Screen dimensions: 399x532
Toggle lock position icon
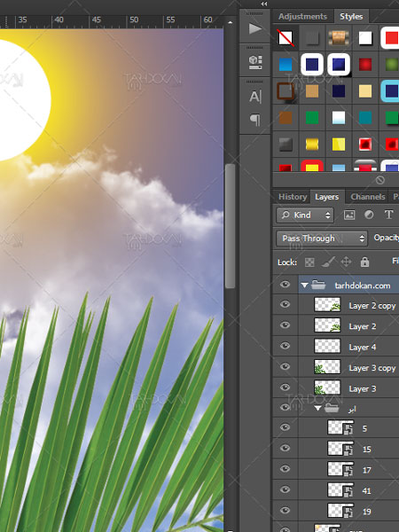click(x=346, y=262)
